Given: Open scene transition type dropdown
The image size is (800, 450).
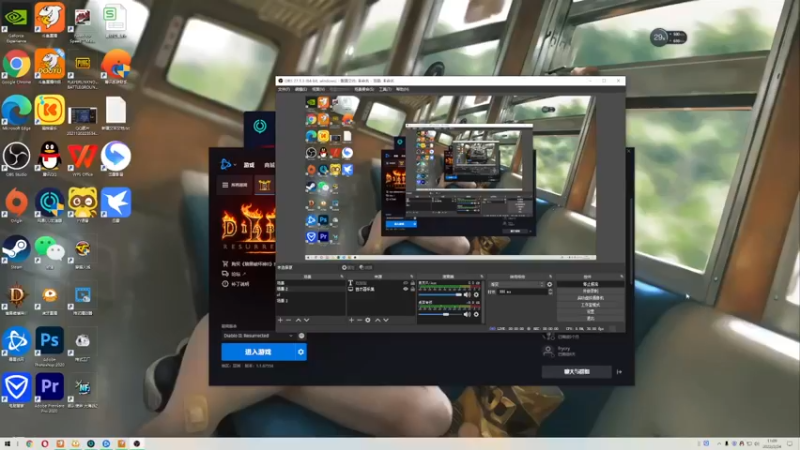Looking at the screenshot, I should tap(516, 284).
